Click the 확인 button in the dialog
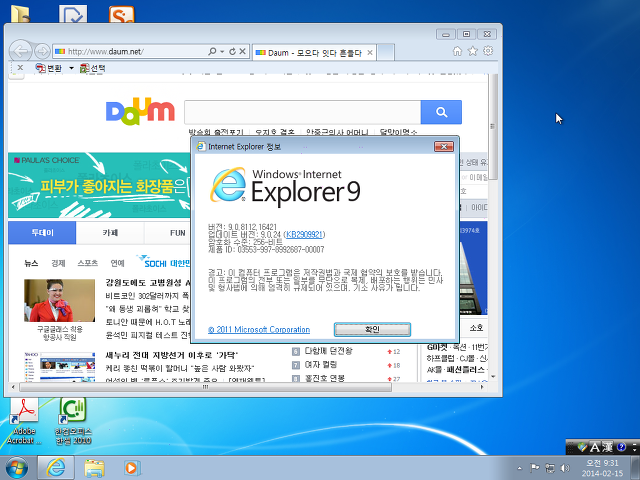 click(x=372, y=329)
